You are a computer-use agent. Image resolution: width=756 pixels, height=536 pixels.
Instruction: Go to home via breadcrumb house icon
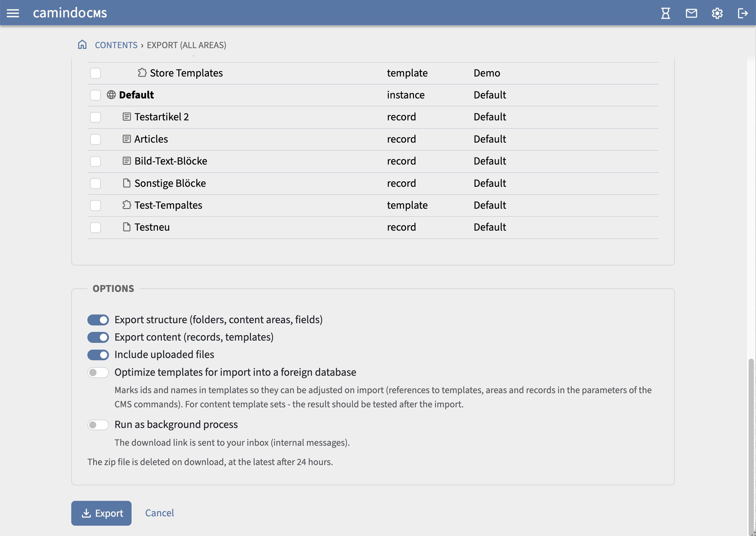pos(82,45)
